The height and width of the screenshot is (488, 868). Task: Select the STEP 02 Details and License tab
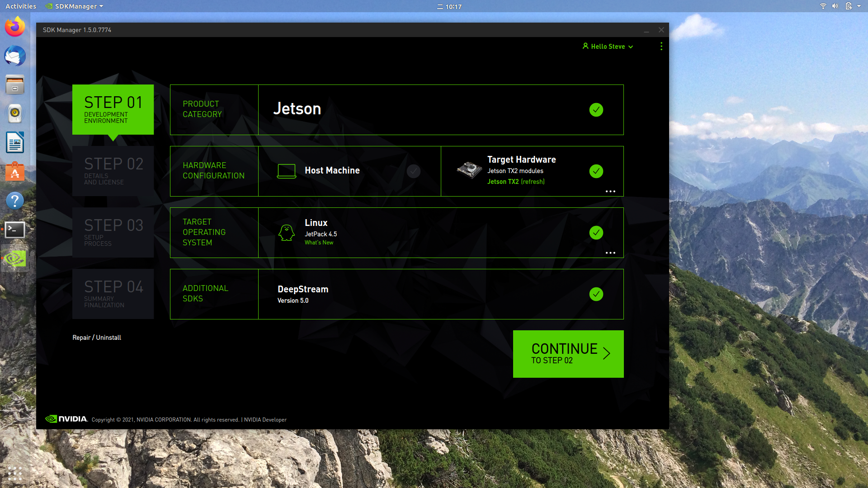113,171
